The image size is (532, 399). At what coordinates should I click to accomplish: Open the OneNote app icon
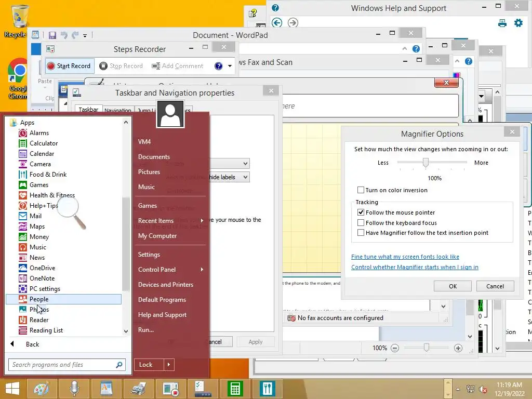[23, 278]
